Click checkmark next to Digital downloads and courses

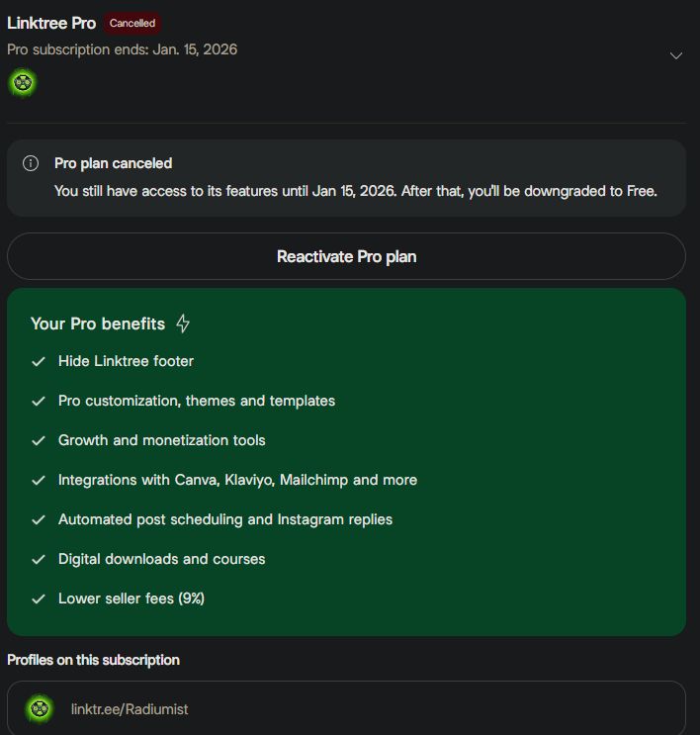(x=39, y=559)
